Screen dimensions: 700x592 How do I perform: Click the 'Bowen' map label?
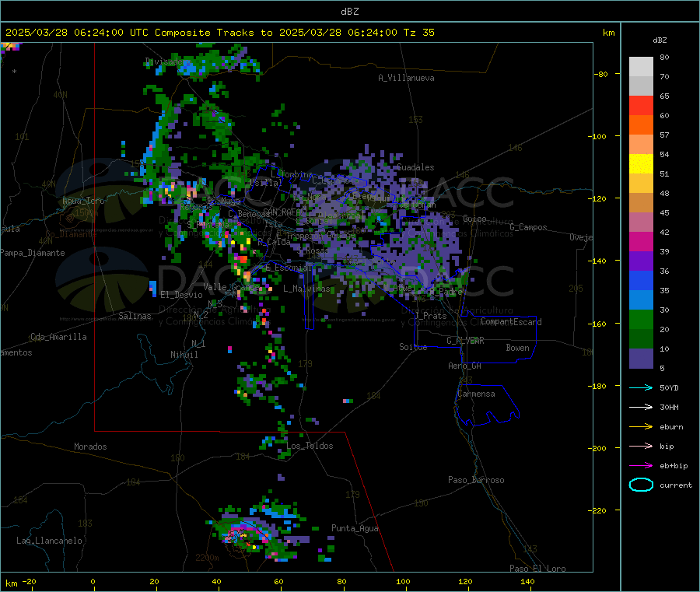517,348
